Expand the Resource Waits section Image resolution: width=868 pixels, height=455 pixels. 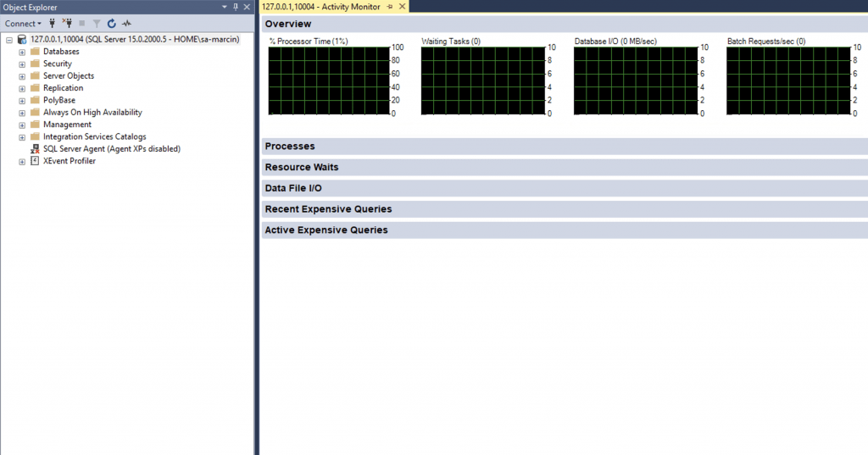(565, 167)
